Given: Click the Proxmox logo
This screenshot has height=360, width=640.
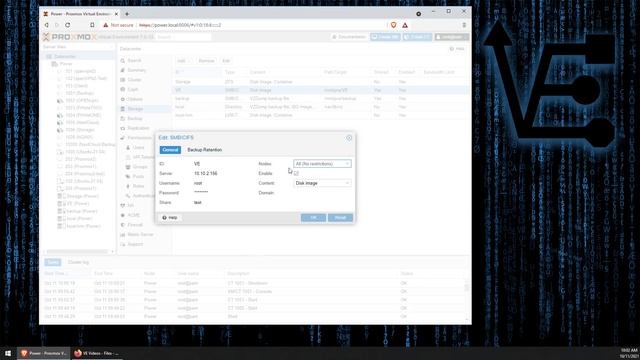Looking at the screenshot, I should point(69,37).
